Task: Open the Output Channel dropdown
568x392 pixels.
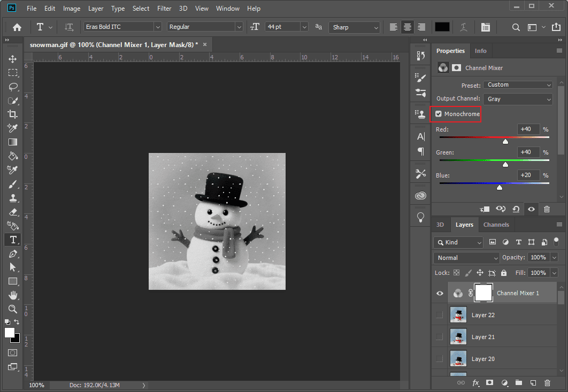Action: click(x=518, y=98)
